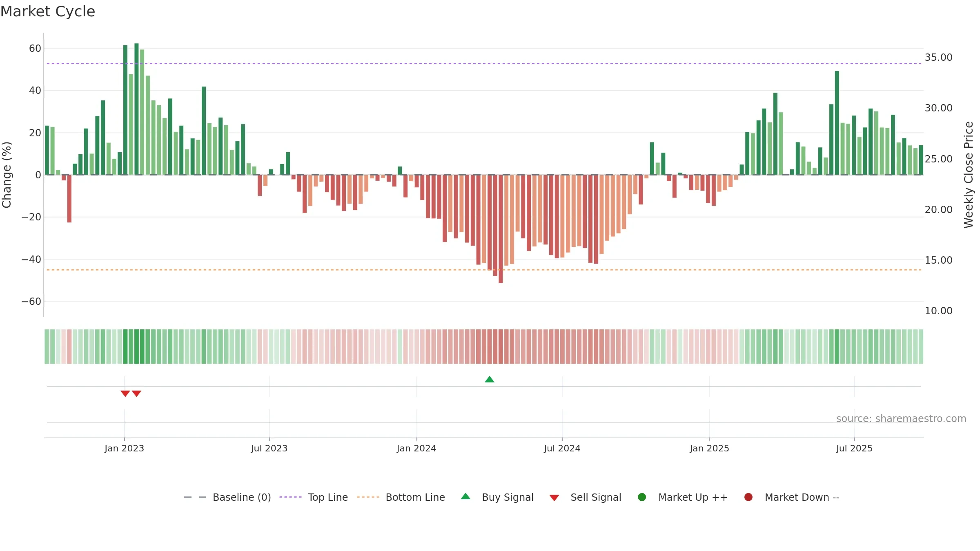Click the 10.00 price tick label
980x551 pixels.
938,311
